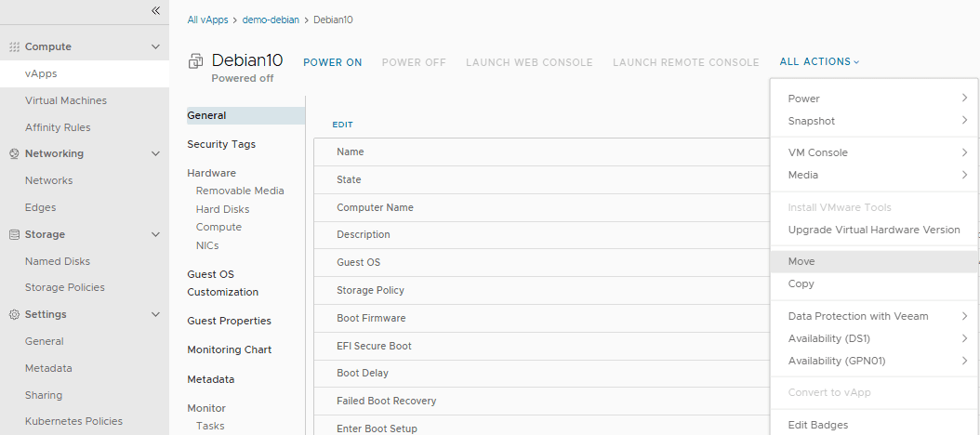Click the Storage Policy table row
The height and width of the screenshot is (435, 980).
pyautogui.click(x=541, y=291)
